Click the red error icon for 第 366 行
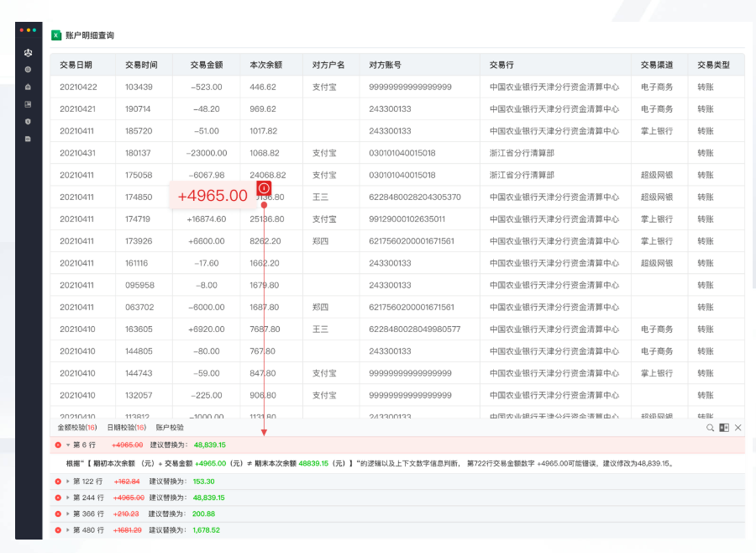Screen dimensions: 756x553 (58, 513)
